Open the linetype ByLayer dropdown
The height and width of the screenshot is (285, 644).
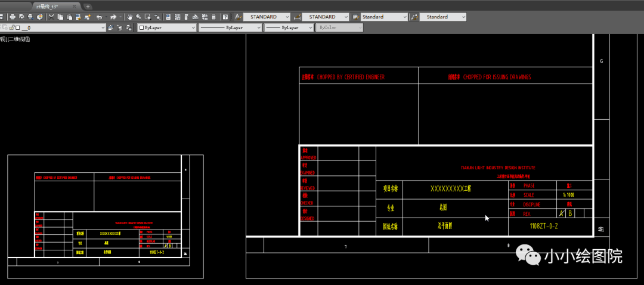point(230,27)
